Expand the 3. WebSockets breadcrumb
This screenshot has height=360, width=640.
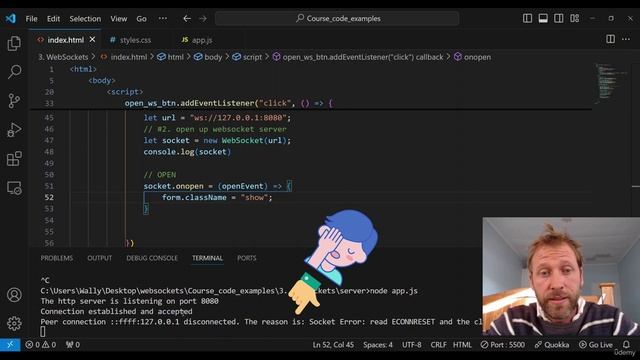click(63, 57)
